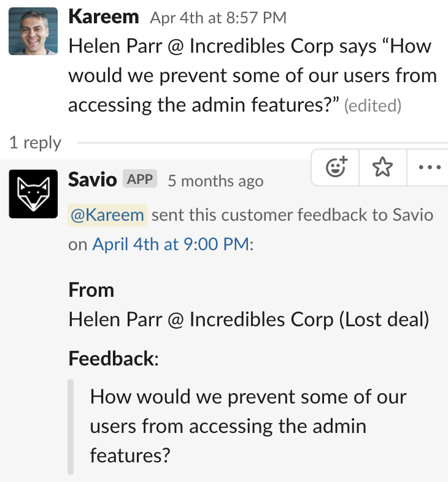Open more actions ellipsis menu

429,167
